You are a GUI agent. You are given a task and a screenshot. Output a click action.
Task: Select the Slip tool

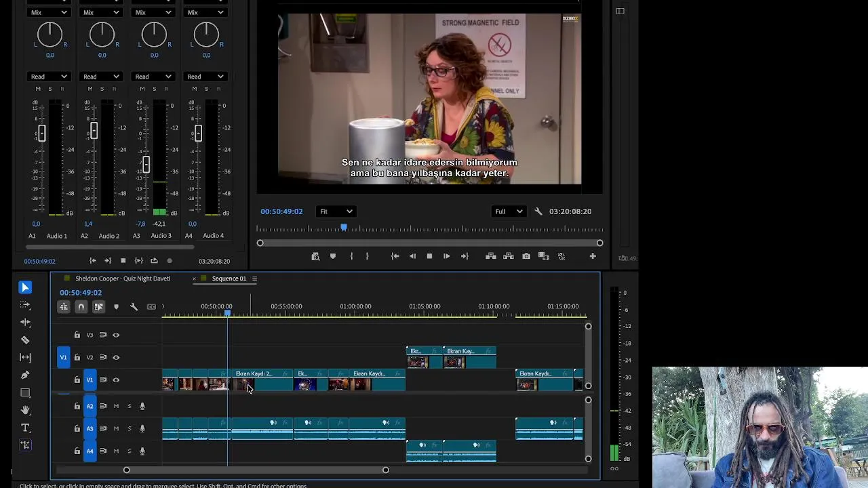[25, 357]
